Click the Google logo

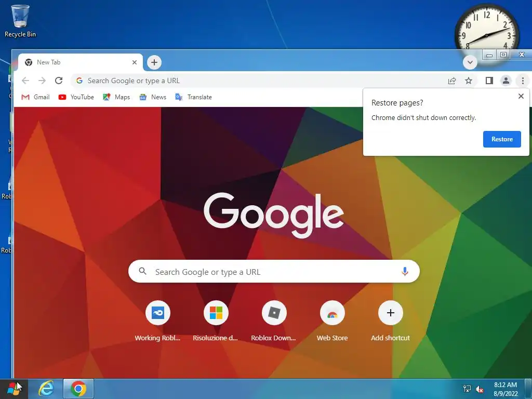274,215
